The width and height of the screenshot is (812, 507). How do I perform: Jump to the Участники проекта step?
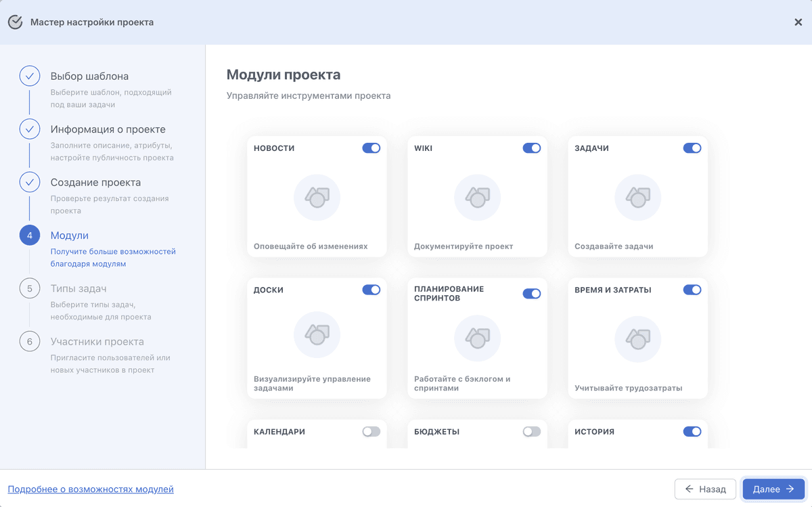(x=97, y=342)
